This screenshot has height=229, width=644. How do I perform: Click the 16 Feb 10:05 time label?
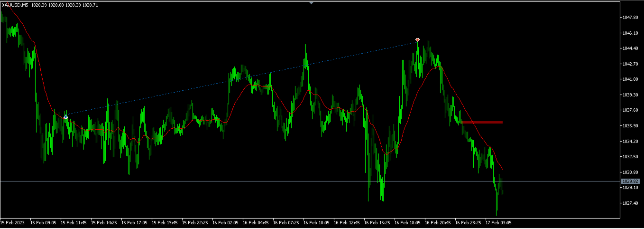[x=316, y=222]
